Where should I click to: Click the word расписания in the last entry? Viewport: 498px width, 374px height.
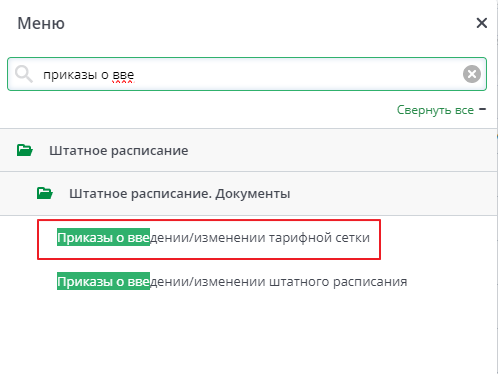click(370, 282)
